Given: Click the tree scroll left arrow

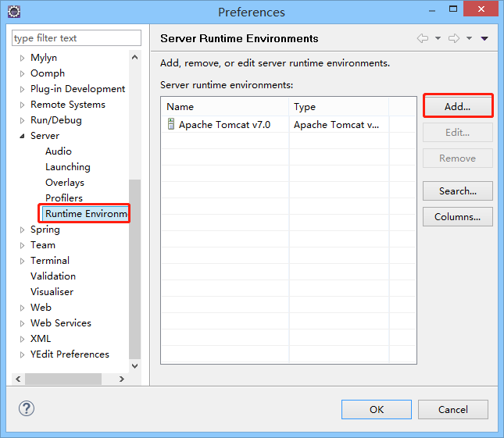Looking at the screenshot, I should (x=18, y=379).
